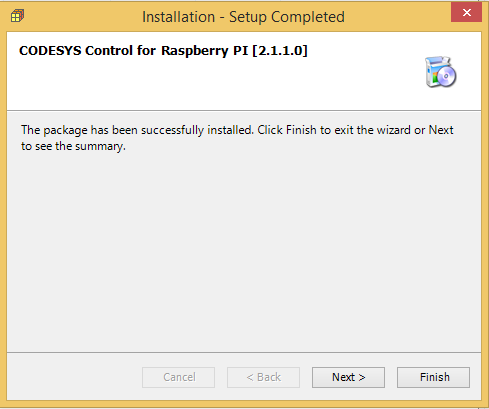Click Finish to exit the wizard

[x=433, y=377]
